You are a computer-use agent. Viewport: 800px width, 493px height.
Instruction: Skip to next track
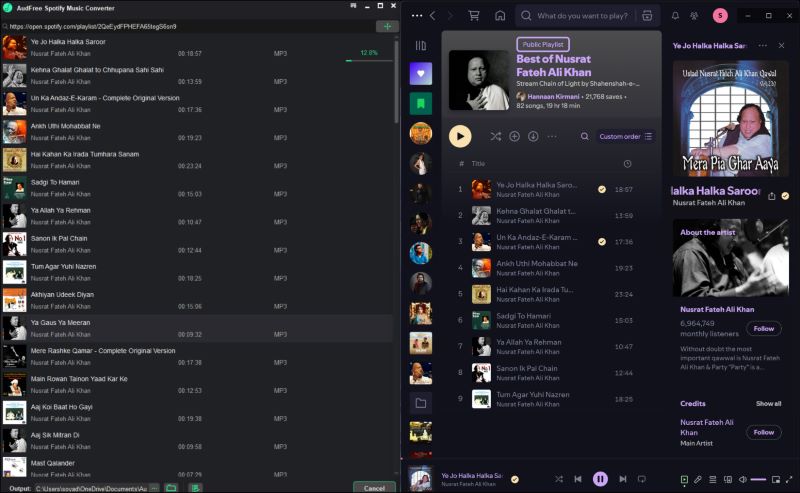tap(622, 479)
